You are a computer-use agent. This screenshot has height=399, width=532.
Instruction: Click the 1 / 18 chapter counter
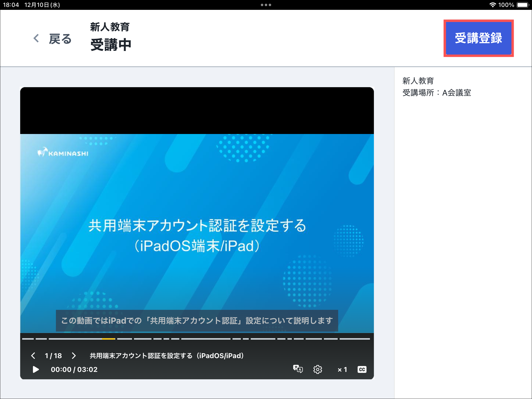click(53, 356)
